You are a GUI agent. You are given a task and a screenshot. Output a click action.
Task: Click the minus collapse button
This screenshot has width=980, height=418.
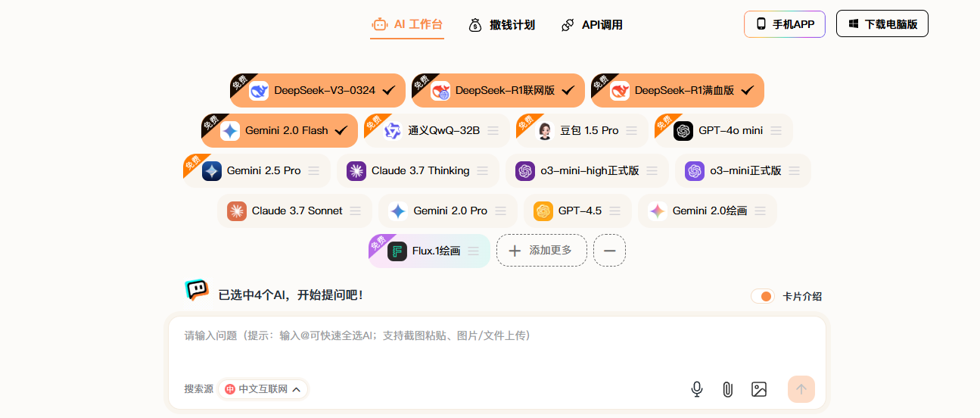[x=609, y=251]
